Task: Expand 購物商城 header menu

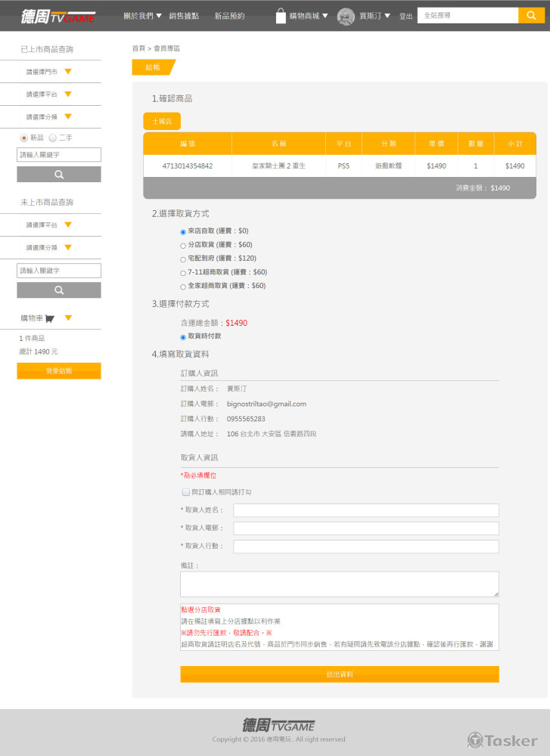Action: [x=309, y=16]
